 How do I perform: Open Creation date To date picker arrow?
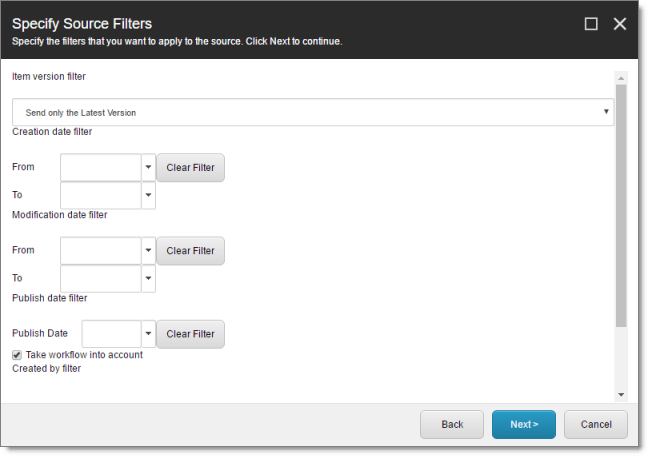(x=148, y=195)
